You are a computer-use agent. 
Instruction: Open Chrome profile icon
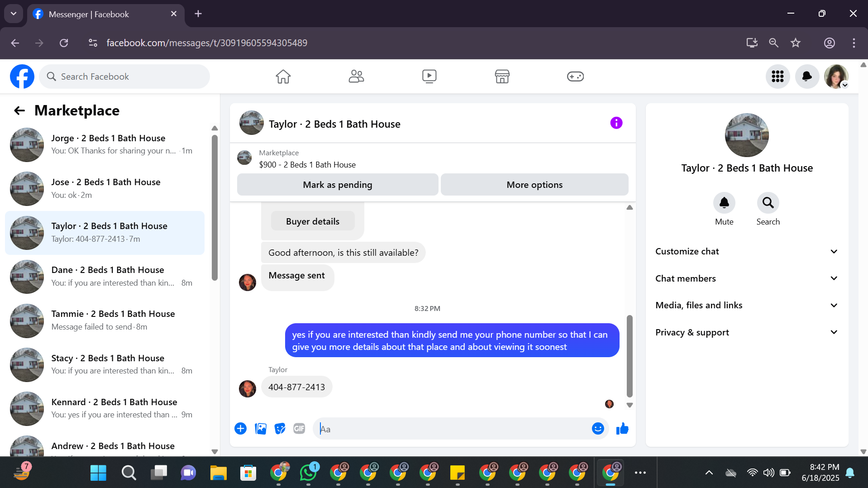pos(830,43)
